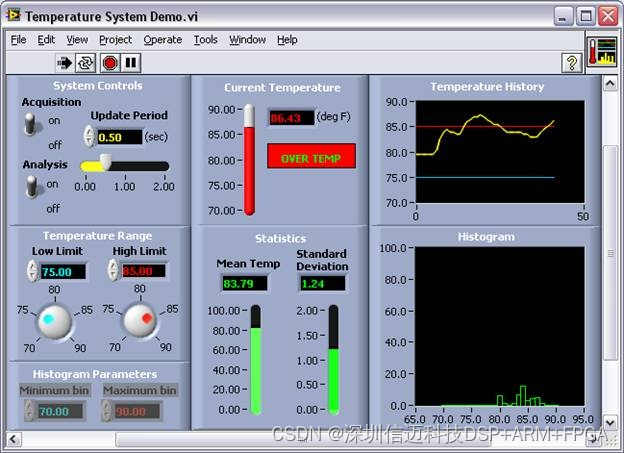Click the Run arrow toolbar icon

point(65,63)
